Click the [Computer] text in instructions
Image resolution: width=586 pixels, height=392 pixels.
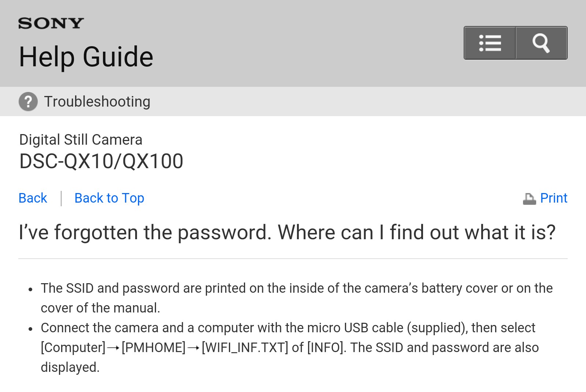point(73,348)
